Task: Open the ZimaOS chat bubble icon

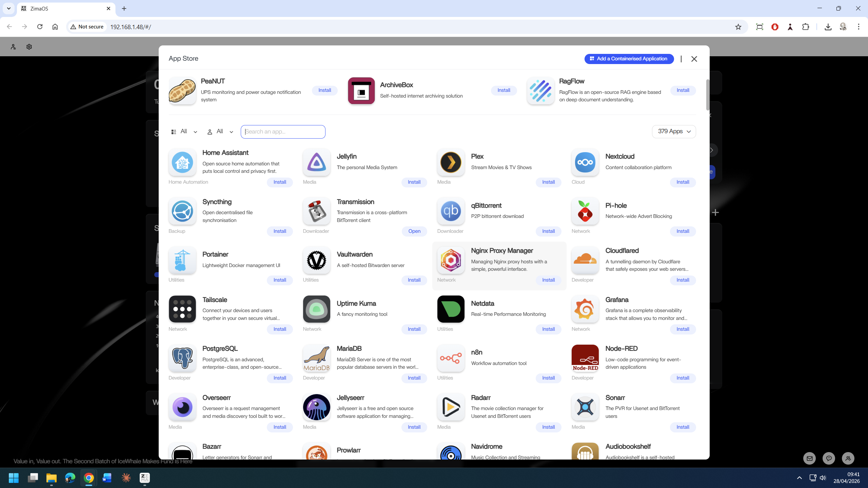Action: 829,459
